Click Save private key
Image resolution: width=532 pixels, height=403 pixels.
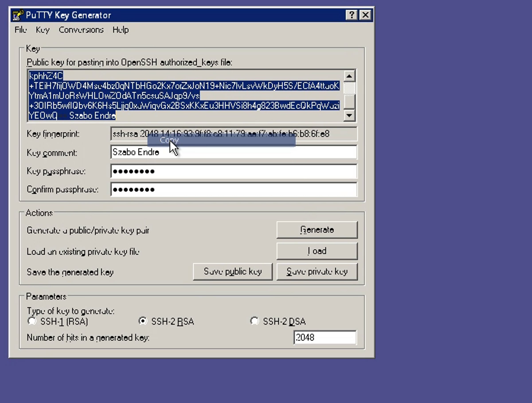(x=317, y=272)
